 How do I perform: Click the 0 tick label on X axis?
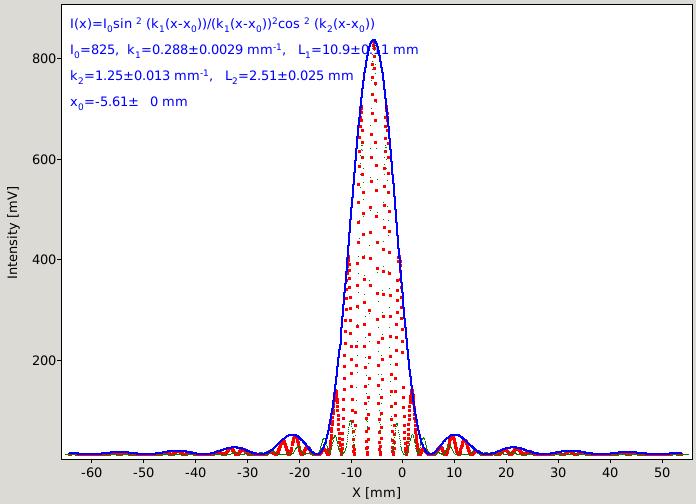403,472
